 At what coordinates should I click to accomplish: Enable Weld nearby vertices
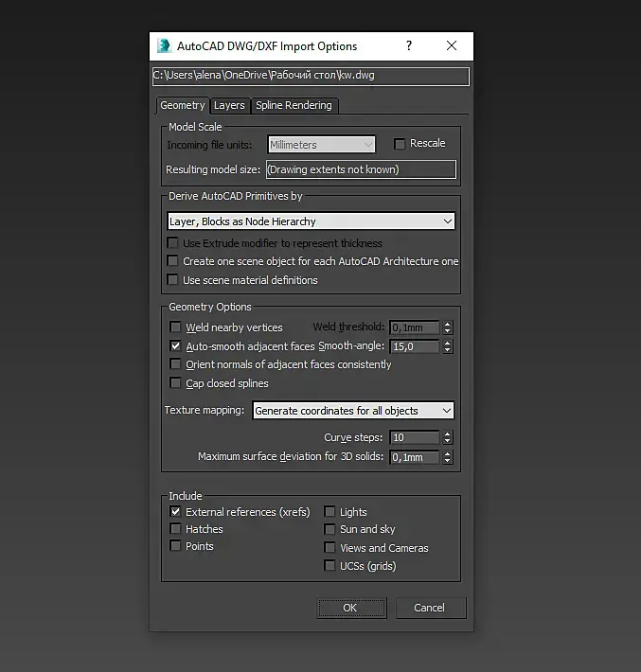175,327
